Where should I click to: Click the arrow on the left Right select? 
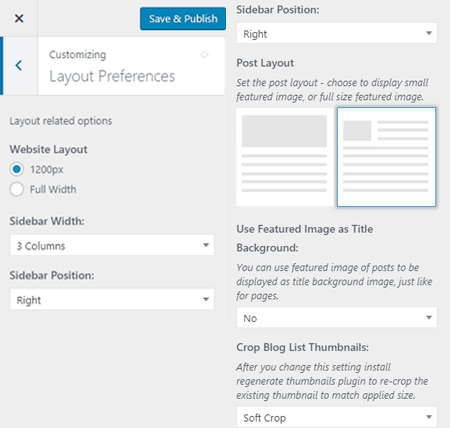(x=206, y=299)
